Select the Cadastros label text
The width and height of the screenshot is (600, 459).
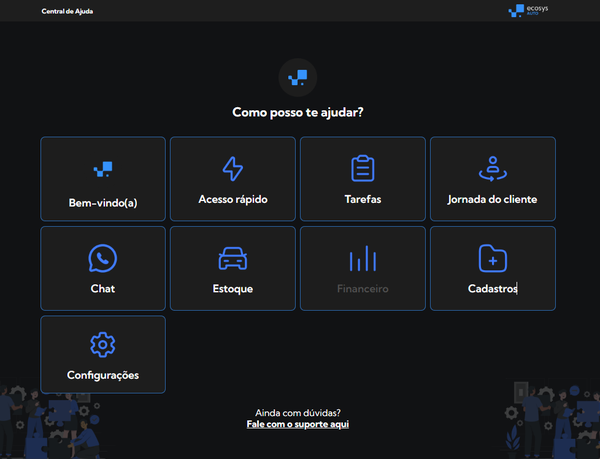point(492,289)
